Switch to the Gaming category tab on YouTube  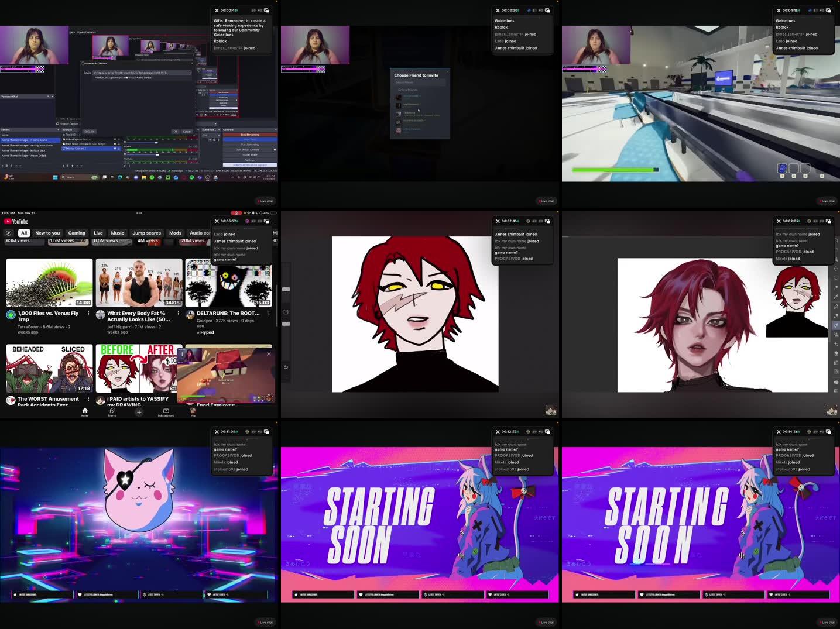click(77, 233)
